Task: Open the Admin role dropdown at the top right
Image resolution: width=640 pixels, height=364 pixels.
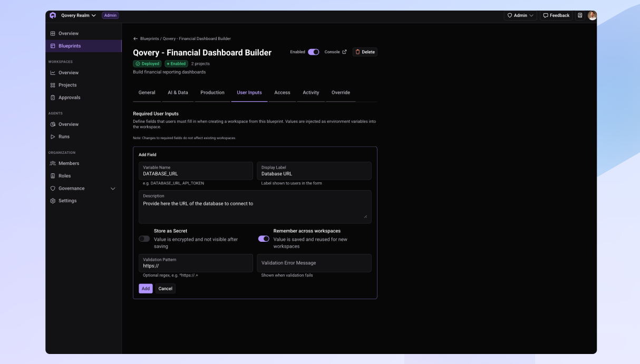Action: point(520,15)
